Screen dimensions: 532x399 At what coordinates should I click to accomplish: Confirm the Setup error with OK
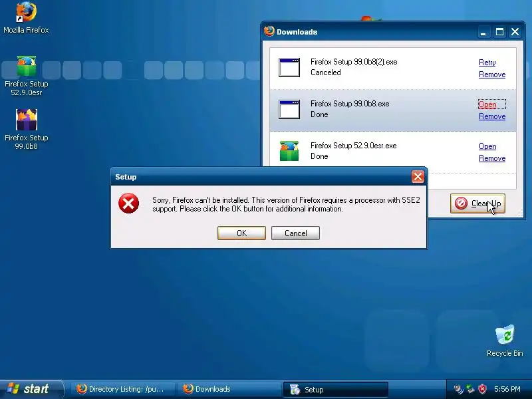click(241, 233)
